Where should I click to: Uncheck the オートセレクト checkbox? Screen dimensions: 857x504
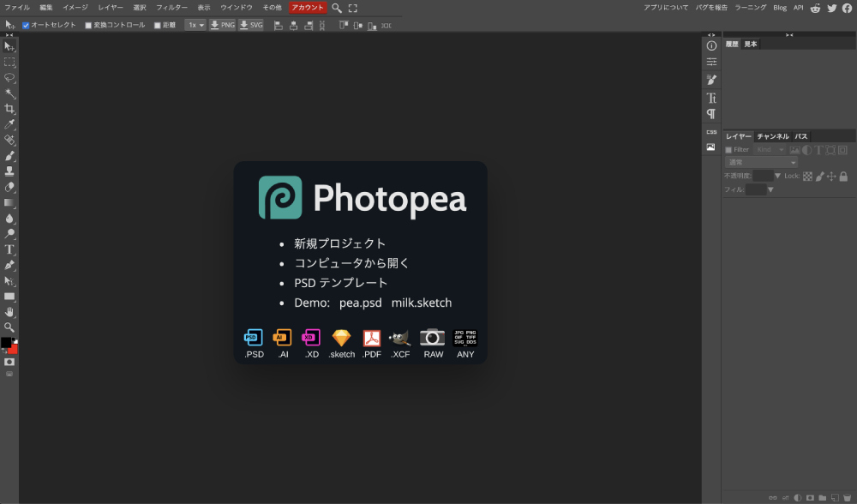click(x=26, y=25)
